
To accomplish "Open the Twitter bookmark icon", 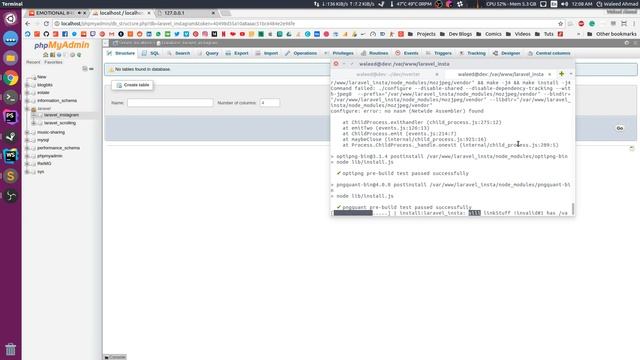I will click(177, 34).
